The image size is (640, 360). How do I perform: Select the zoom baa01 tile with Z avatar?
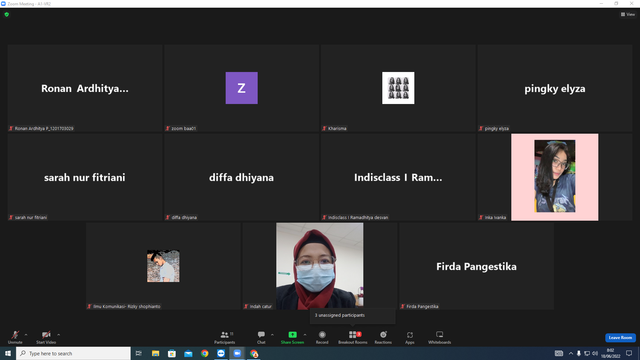[x=242, y=88]
